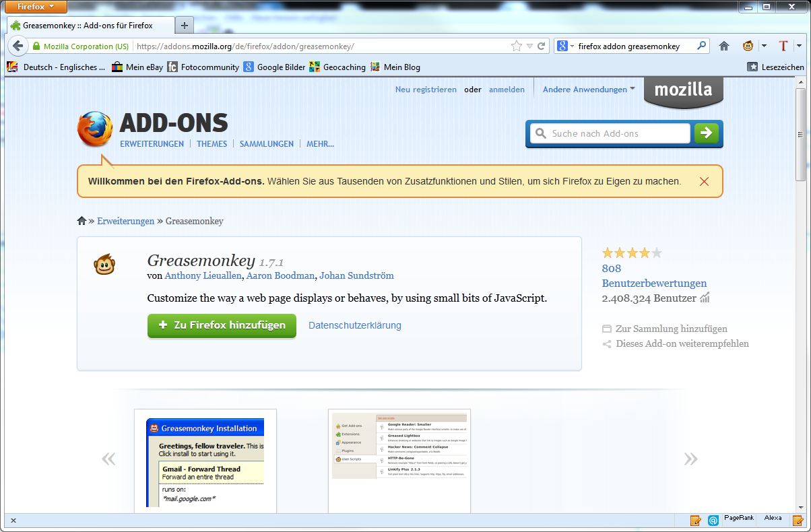Open Google Bilder bookmark
The image size is (811, 532).
(x=275, y=67)
